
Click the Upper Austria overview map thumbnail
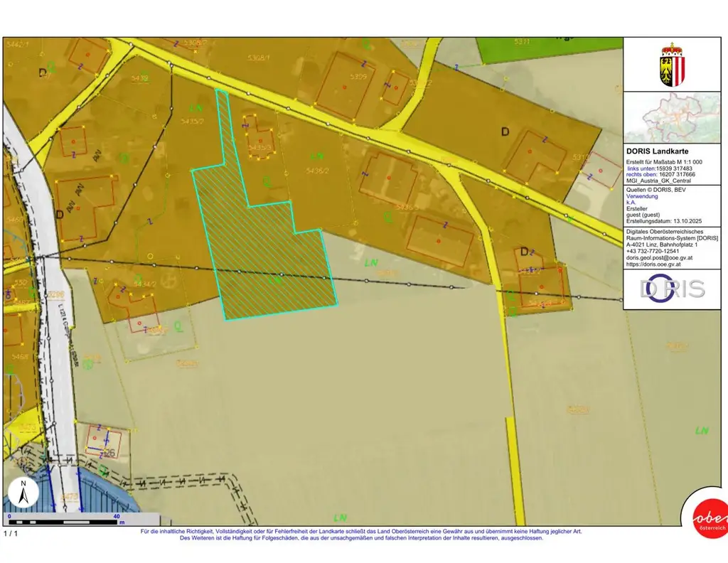673,117
